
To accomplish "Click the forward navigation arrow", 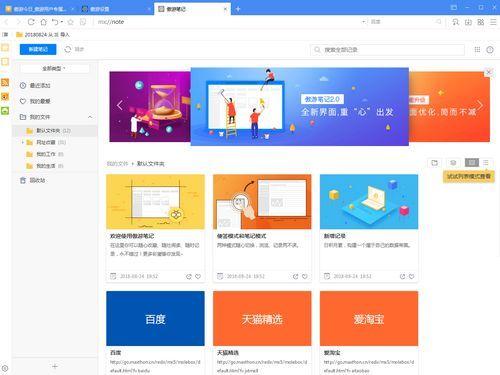I will (x=18, y=22).
